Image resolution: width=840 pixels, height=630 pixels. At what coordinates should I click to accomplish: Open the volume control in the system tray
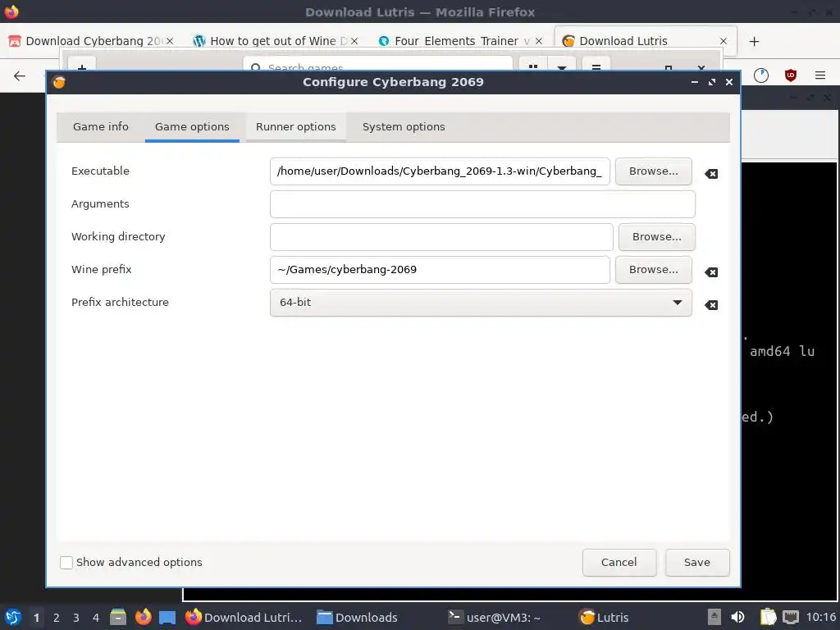737,617
